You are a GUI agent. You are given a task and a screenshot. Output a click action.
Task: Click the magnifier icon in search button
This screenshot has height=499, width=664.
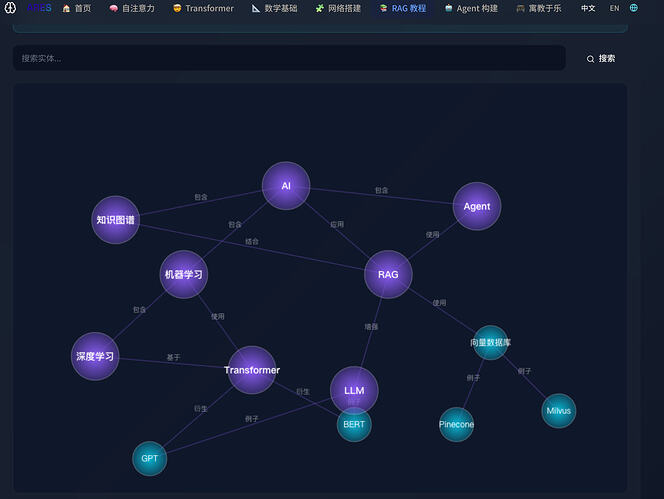(590, 59)
